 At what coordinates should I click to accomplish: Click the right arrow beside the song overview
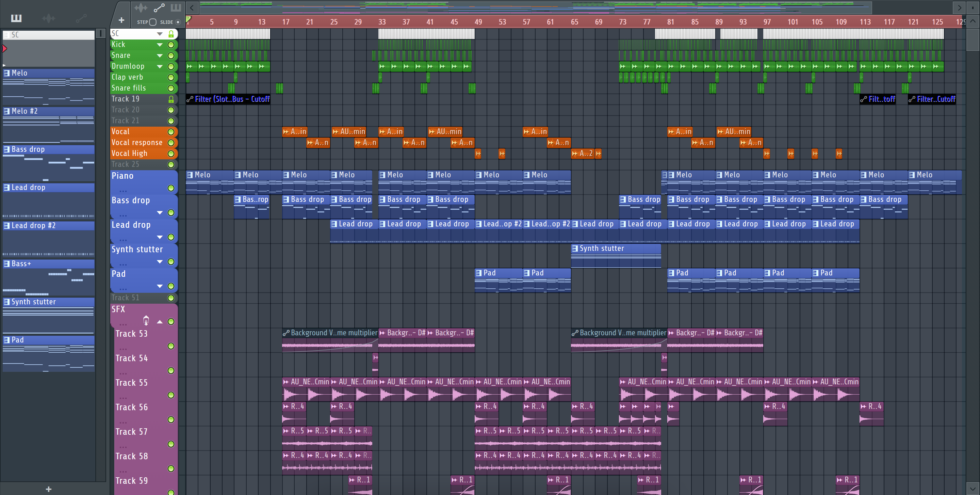tap(959, 7)
